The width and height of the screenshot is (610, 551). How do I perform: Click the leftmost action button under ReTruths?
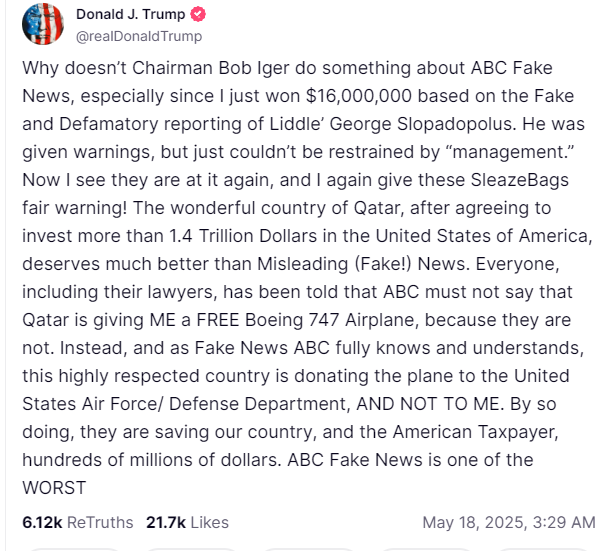[74, 549]
